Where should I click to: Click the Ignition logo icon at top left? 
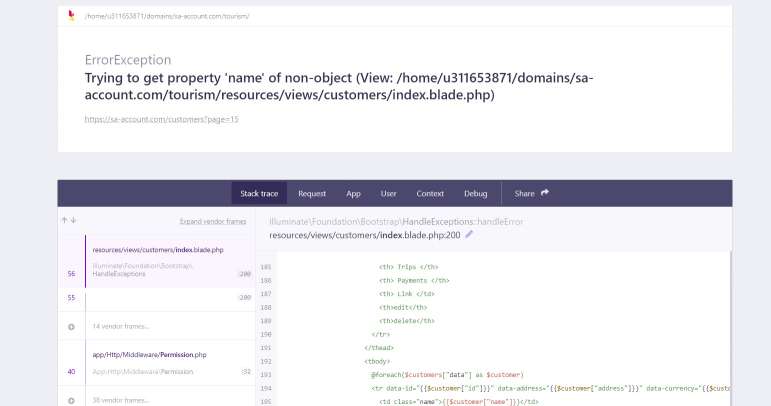tap(70, 17)
